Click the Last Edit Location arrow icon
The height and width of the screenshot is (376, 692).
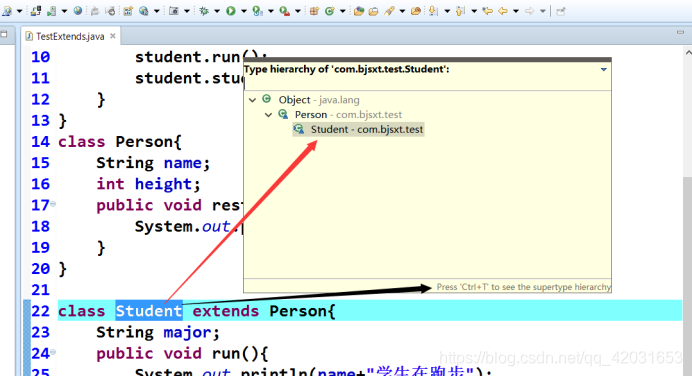tap(488, 11)
